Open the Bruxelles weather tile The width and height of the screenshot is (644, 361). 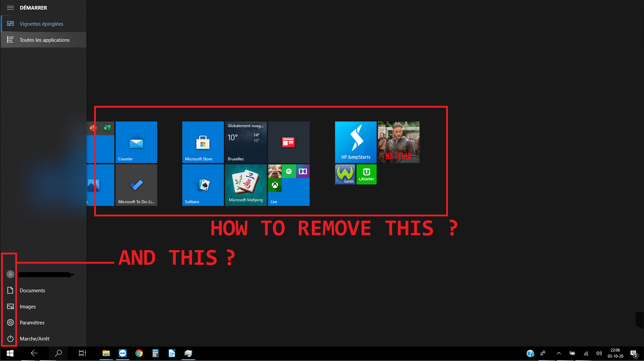(x=246, y=142)
